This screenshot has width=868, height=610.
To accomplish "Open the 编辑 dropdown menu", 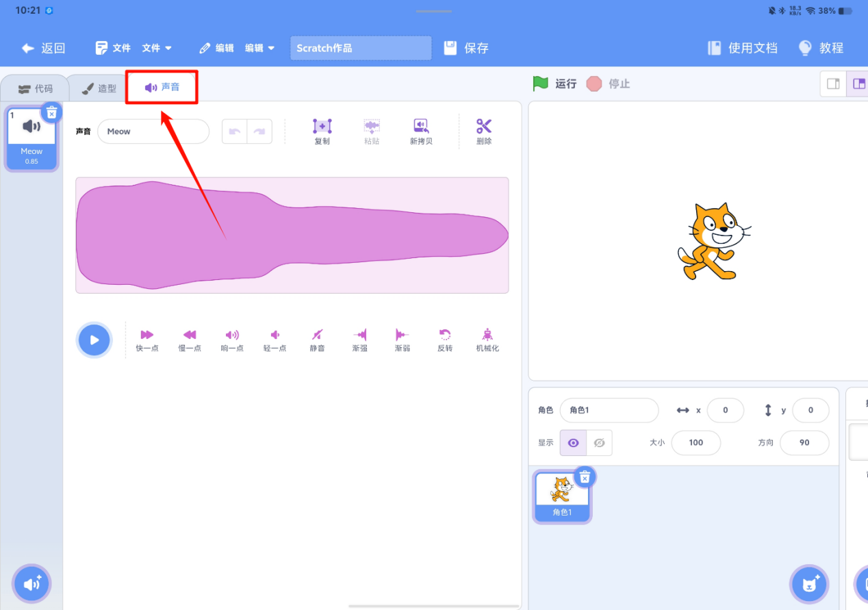I will tap(259, 48).
